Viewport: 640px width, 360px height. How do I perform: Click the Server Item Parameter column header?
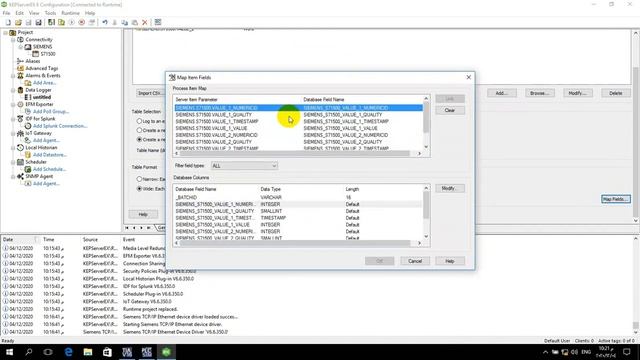197,100
